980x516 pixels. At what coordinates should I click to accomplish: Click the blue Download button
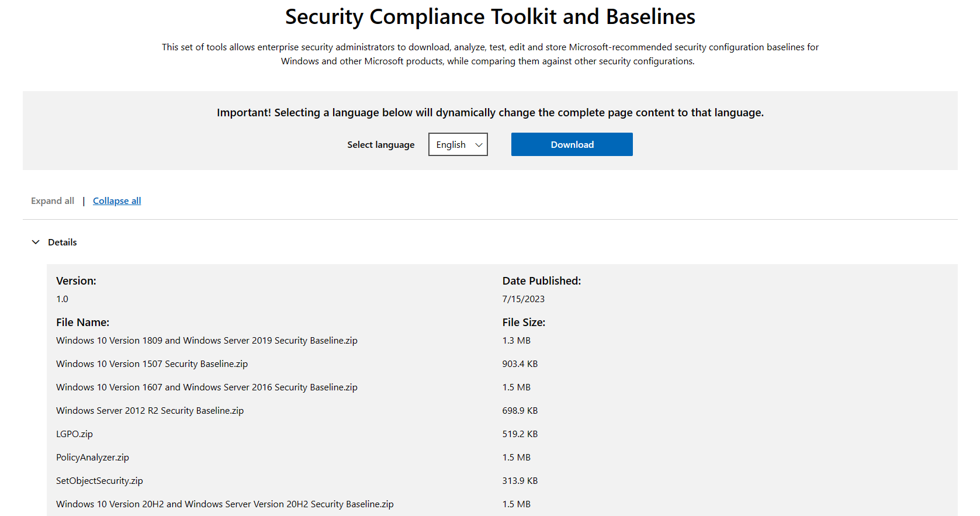point(572,144)
